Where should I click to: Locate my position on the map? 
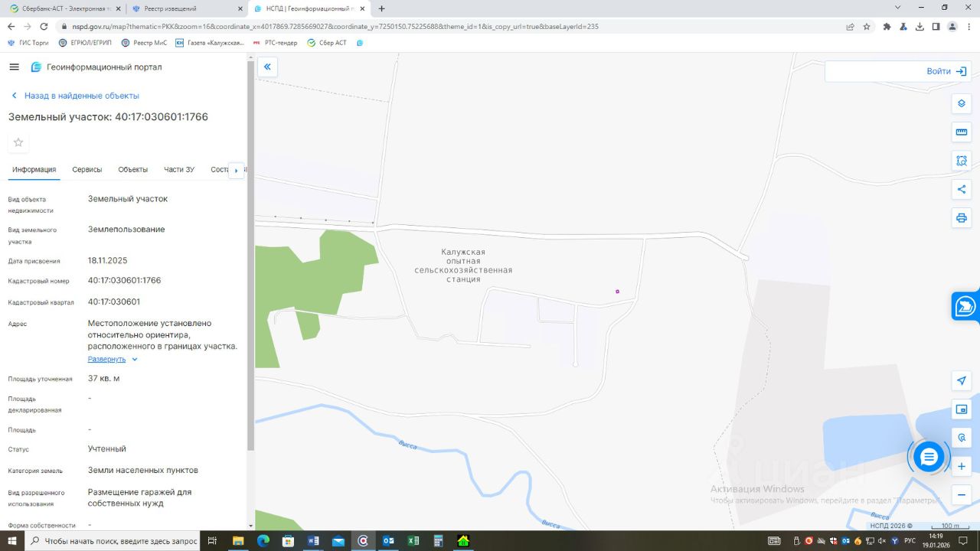pos(962,380)
